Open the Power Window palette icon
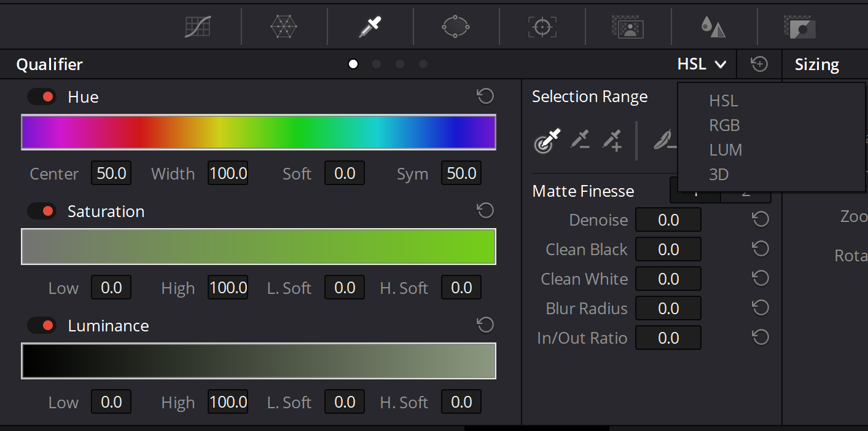868x431 pixels. point(456,26)
